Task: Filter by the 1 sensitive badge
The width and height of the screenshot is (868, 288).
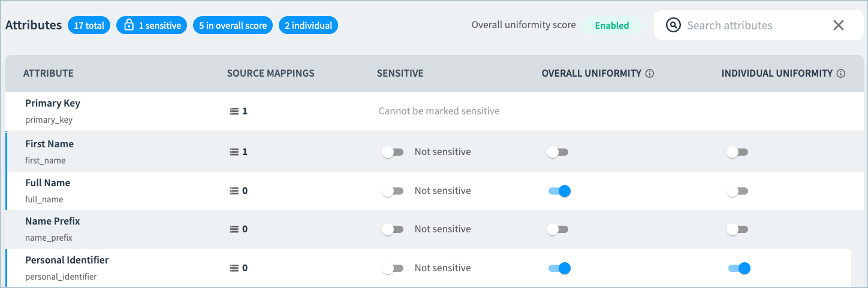Action: (152, 25)
